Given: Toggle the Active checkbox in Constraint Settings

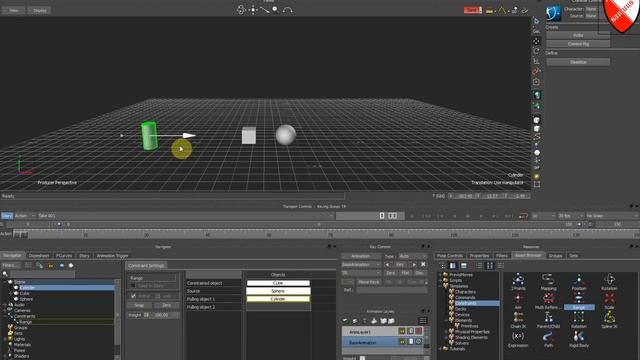Looking at the screenshot, I should click(133, 296).
